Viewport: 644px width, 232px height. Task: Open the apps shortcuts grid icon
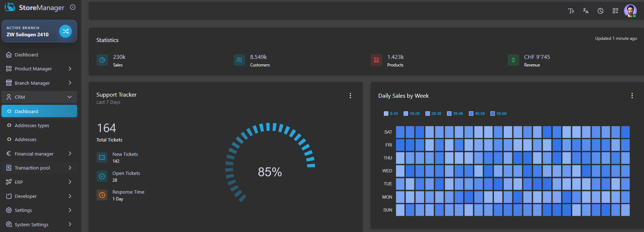pyautogui.click(x=615, y=11)
